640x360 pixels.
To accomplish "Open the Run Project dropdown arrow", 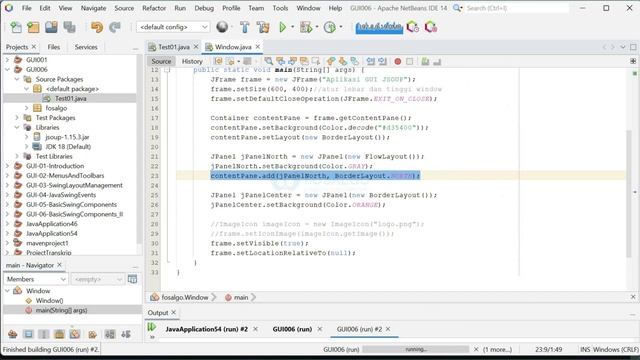I will 292,27.
